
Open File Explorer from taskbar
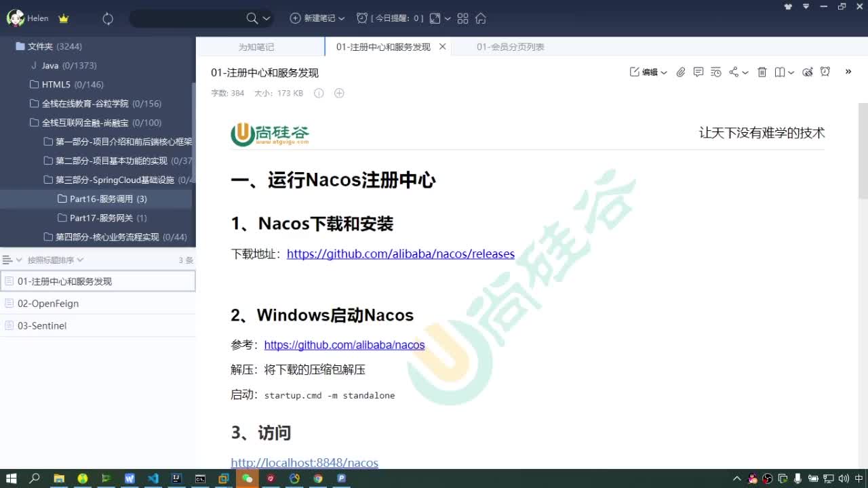(59, 479)
